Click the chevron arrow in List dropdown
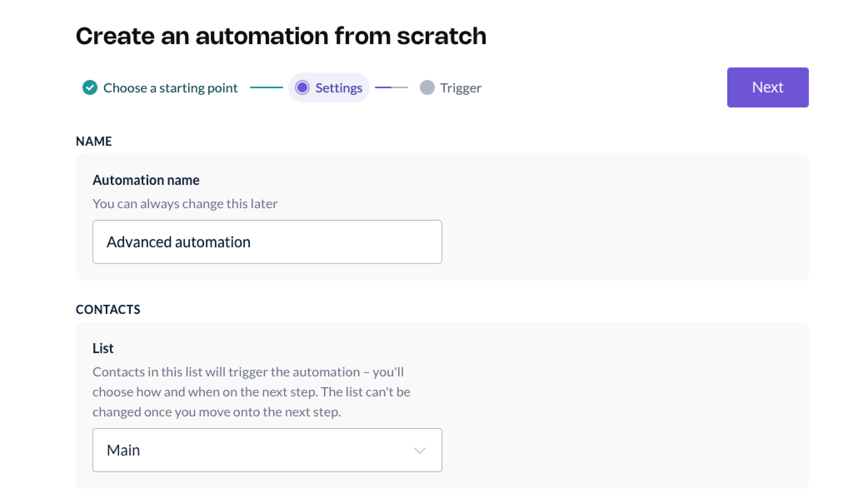This screenshot has width=868, height=503. [x=419, y=451]
